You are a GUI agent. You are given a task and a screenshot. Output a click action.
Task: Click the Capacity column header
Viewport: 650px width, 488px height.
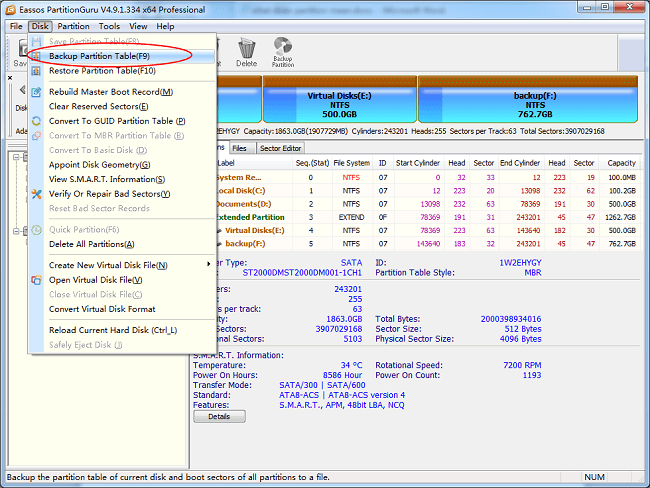[x=621, y=163]
